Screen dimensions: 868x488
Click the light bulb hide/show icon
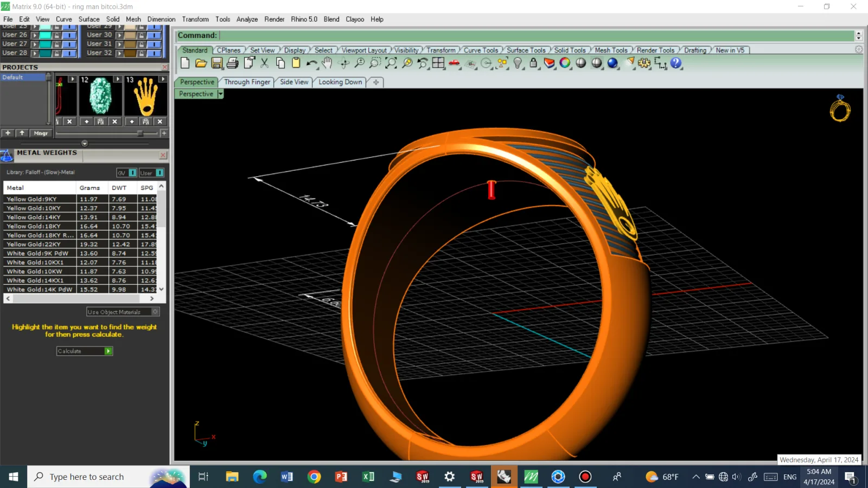[518, 63]
